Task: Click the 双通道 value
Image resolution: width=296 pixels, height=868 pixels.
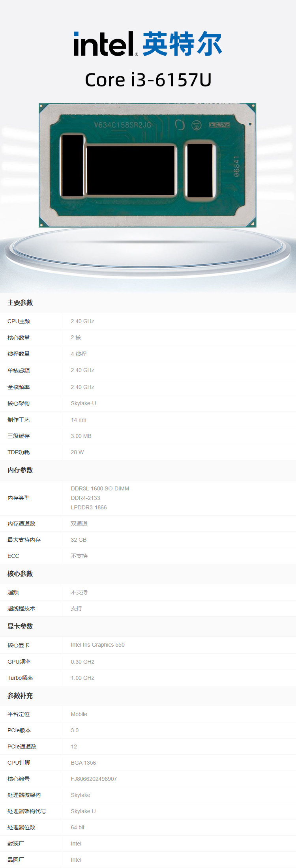Action: 79,524
